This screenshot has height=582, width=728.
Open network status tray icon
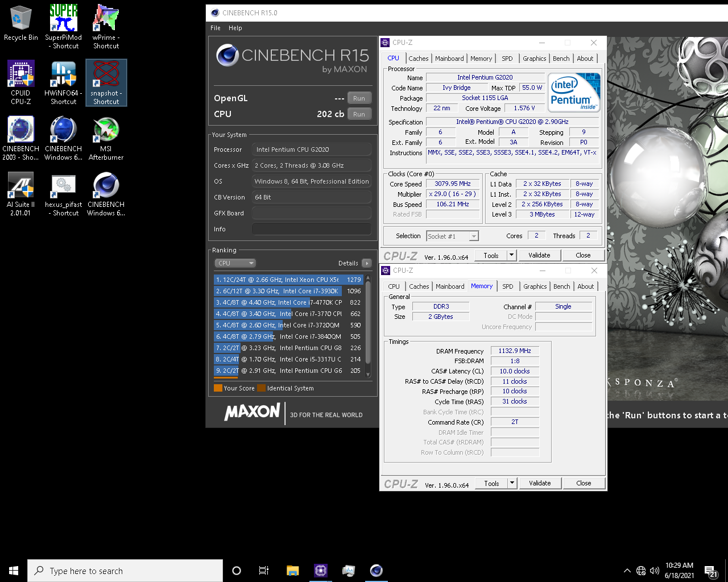tap(641, 571)
